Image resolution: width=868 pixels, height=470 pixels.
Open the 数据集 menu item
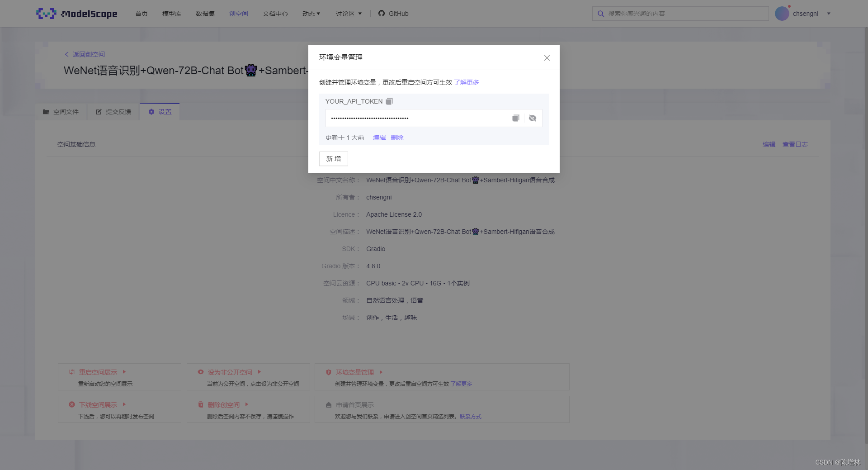[205, 14]
